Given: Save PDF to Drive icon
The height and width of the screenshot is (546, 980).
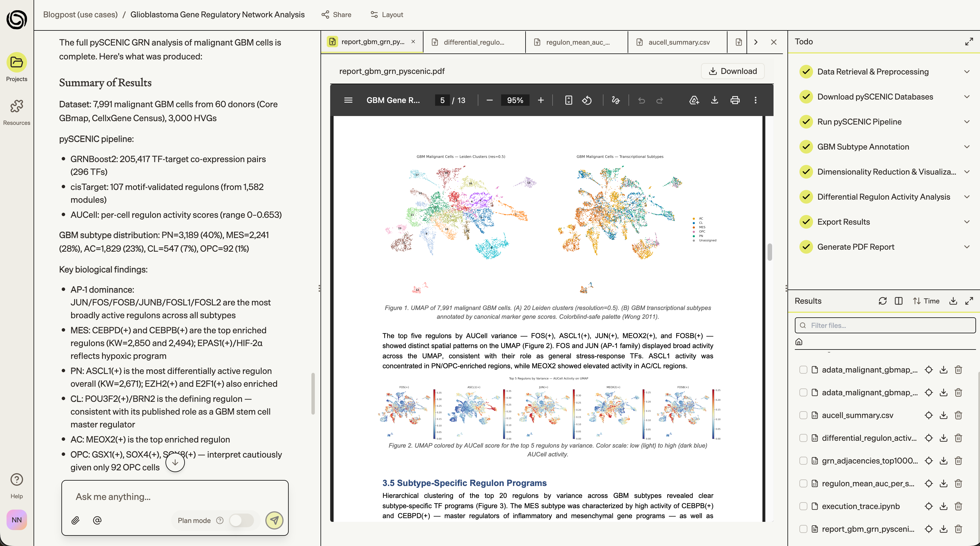Looking at the screenshot, I should 694,100.
